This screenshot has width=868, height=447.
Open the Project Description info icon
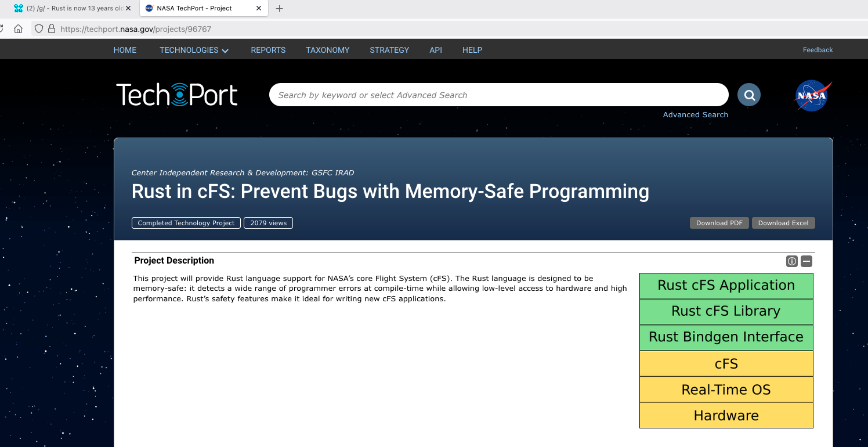tap(791, 261)
